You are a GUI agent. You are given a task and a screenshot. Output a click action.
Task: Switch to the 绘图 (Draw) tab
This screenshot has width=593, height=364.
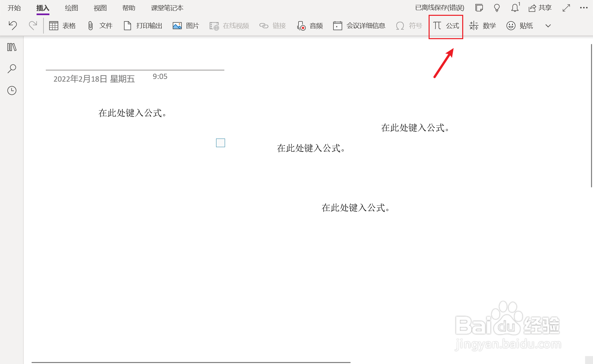[x=71, y=8]
